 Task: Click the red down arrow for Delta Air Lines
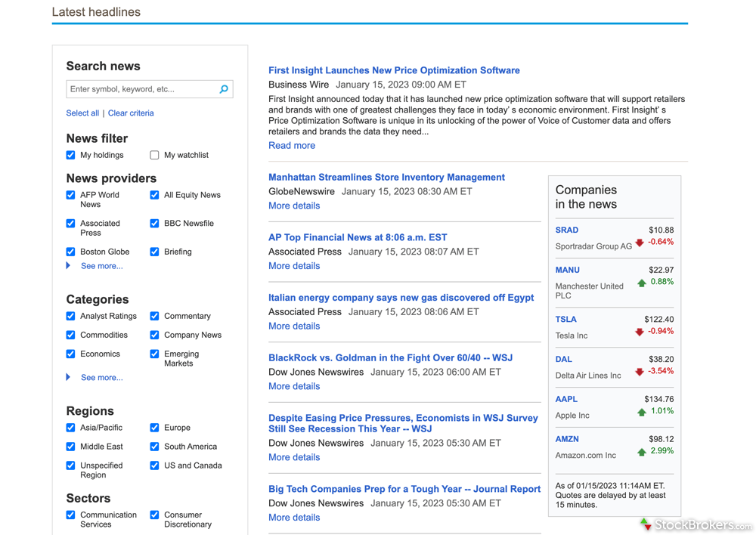(640, 372)
